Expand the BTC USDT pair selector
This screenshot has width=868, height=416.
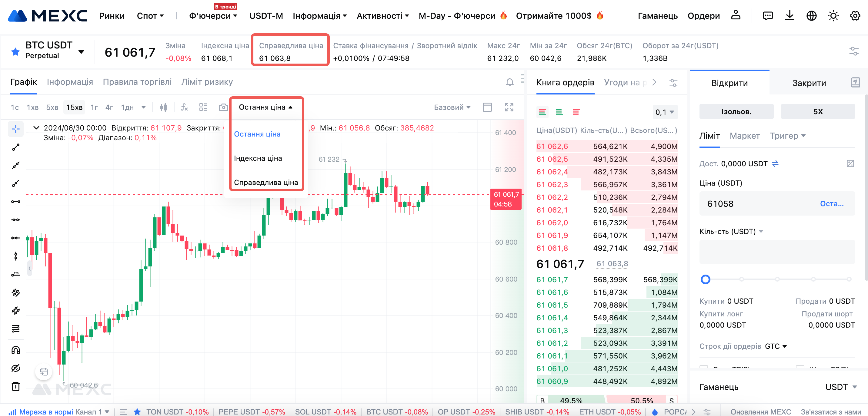[x=81, y=51]
